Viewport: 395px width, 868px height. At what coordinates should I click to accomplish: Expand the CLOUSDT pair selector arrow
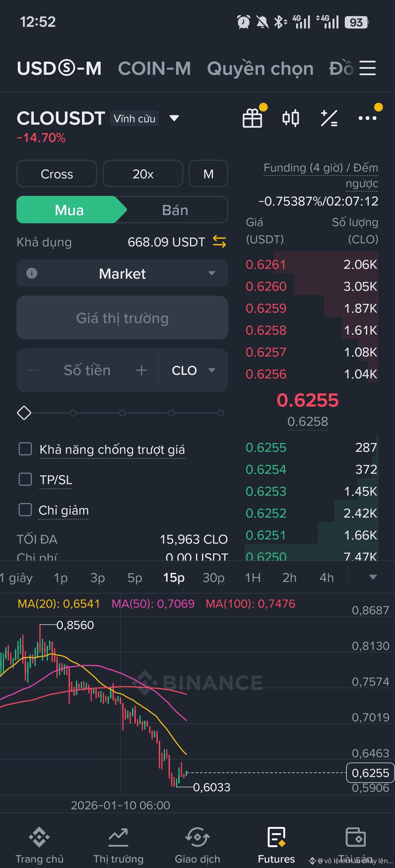(x=174, y=118)
